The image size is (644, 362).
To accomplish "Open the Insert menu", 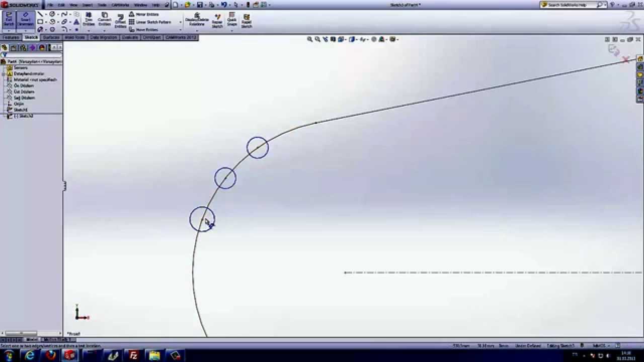I will pos(88,5).
